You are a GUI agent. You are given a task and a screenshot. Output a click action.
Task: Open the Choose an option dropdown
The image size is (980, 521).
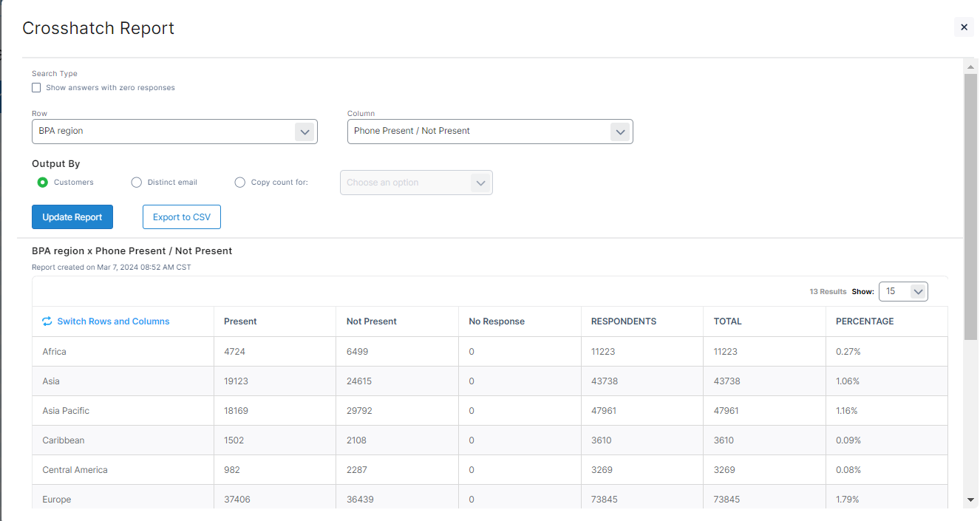[x=416, y=183]
